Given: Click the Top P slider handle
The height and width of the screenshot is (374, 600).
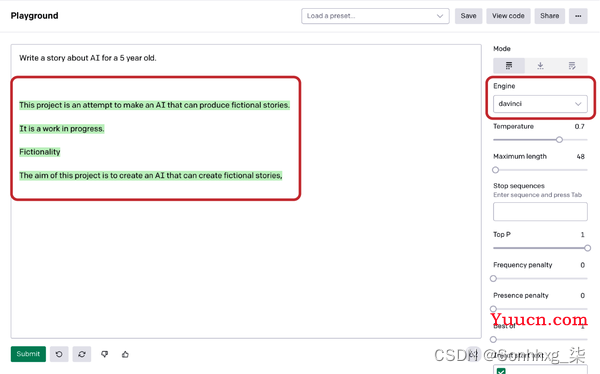Looking at the screenshot, I should coord(587,248).
